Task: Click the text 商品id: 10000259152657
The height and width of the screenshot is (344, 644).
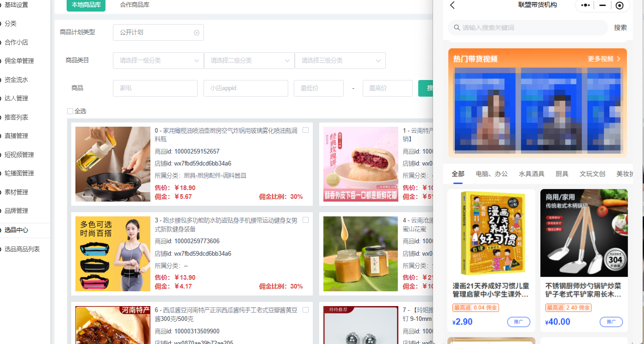Action: 187,151
